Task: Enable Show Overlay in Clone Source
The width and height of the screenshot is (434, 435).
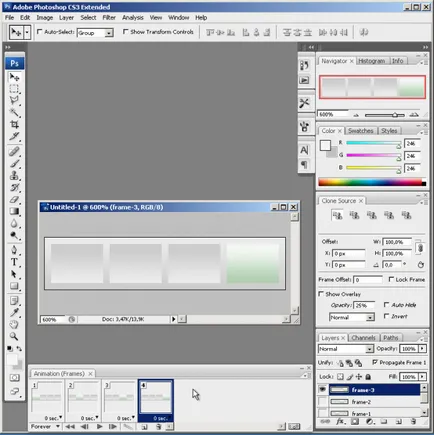Action: tap(321, 294)
